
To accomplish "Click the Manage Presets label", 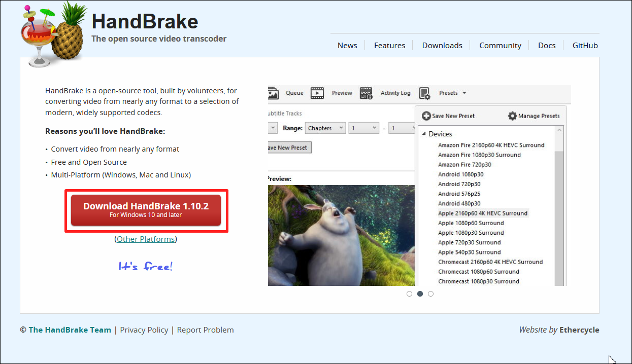I will tap(539, 116).
